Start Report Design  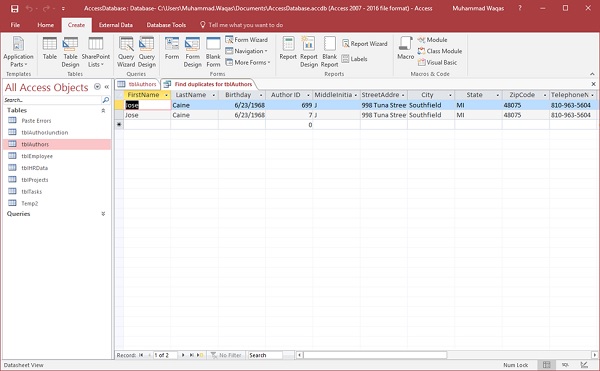pos(309,52)
